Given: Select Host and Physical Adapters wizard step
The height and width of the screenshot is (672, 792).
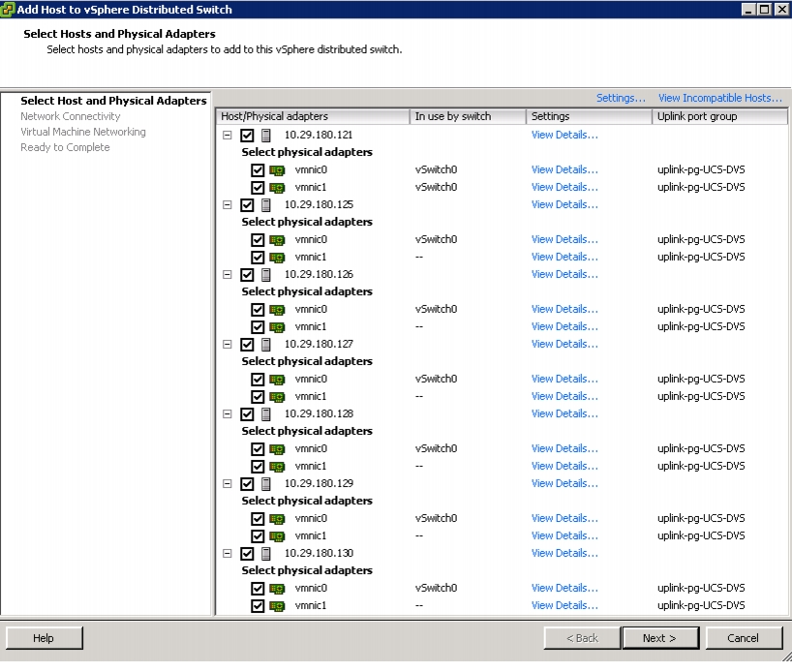Looking at the screenshot, I should coord(113,101).
